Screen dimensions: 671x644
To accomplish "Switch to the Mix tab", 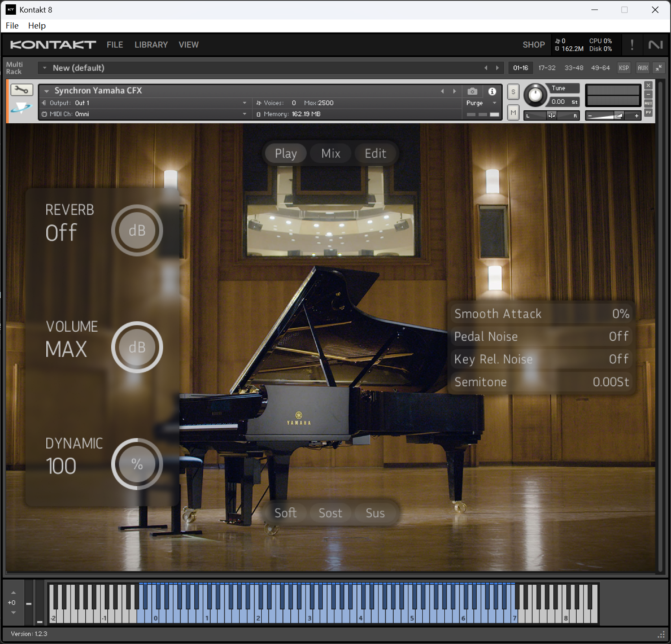I will (x=331, y=153).
